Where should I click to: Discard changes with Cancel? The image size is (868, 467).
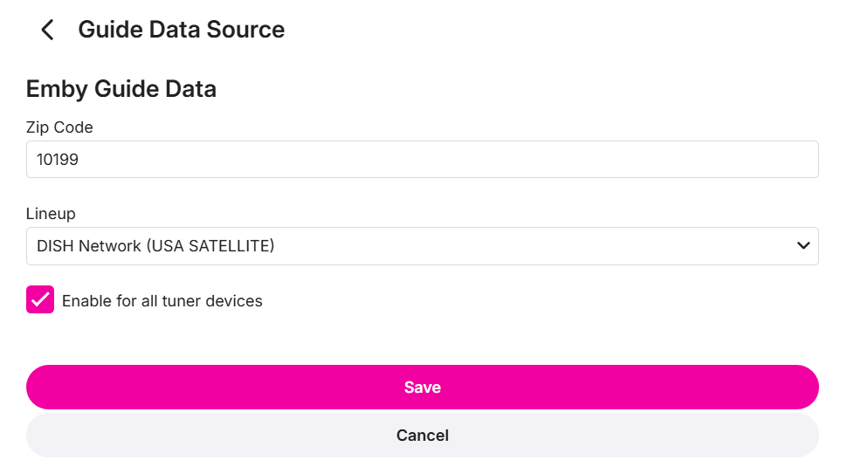tap(422, 435)
